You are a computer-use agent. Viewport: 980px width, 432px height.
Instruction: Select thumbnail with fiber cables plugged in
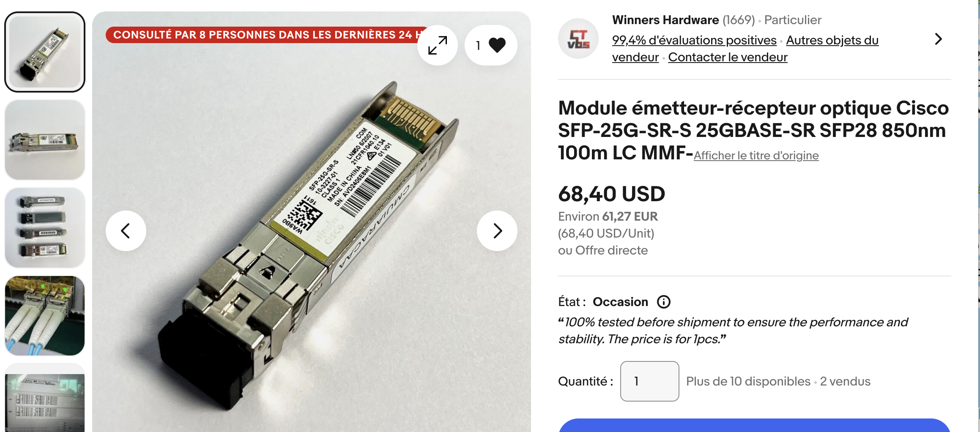pyautogui.click(x=45, y=316)
